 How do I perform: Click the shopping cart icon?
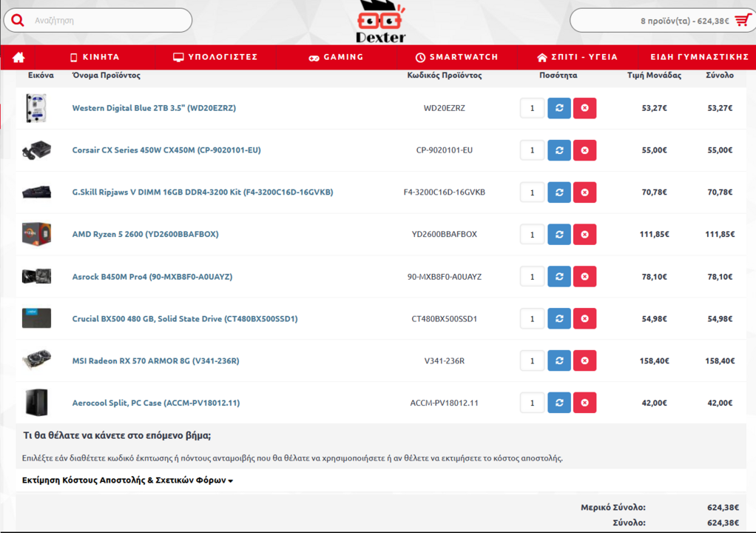[x=743, y=20]
